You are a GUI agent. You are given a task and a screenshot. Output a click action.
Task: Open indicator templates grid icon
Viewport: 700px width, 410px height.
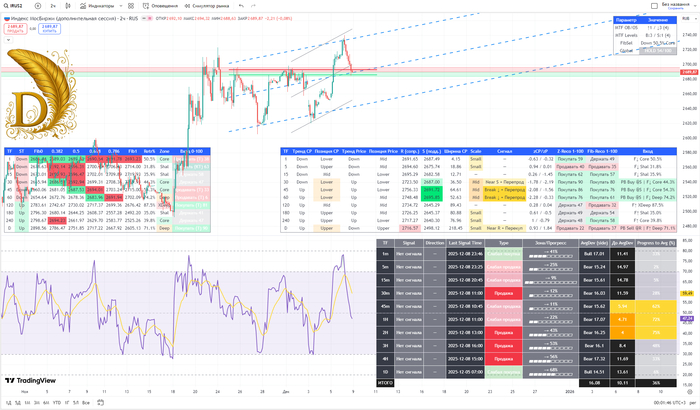pos(128,5)
